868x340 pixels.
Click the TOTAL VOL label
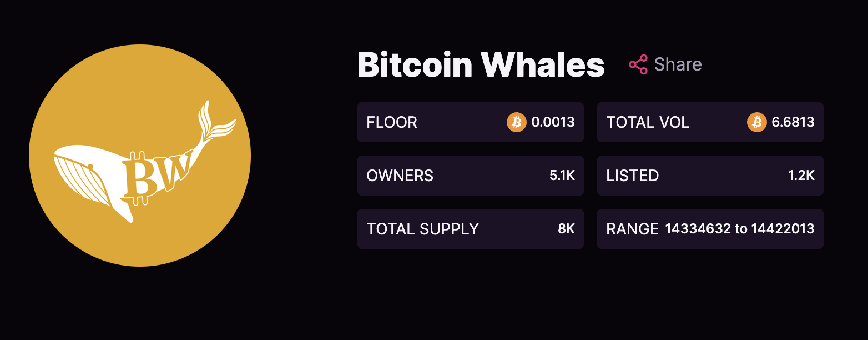pos(648,122)
